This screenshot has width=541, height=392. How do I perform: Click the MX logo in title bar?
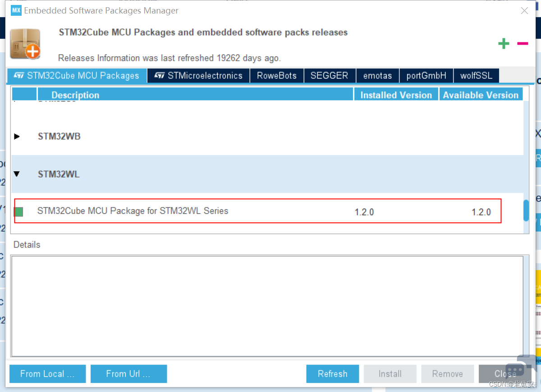[x=16, y=10]
